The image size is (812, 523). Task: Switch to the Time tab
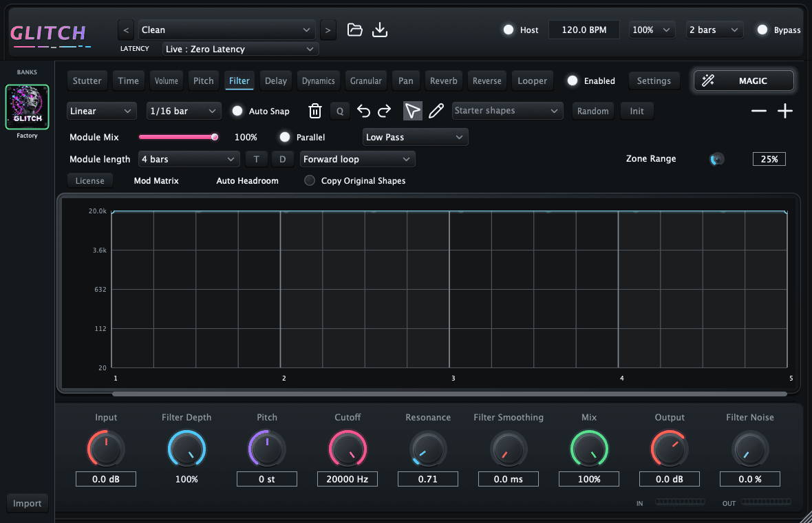click(x=129, y=81)
